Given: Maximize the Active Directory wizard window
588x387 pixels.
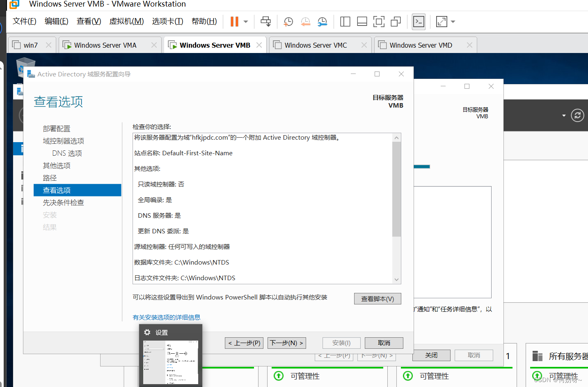Looking at the screenshot, I should pos(377,74).
